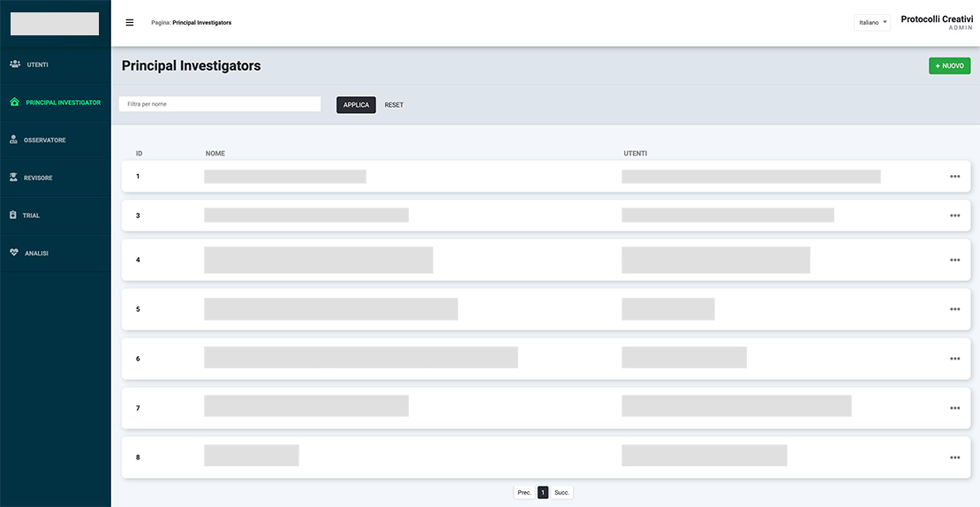Click the users cell in row 8
The height and width of the screenshot is (507, 980).
704,455
